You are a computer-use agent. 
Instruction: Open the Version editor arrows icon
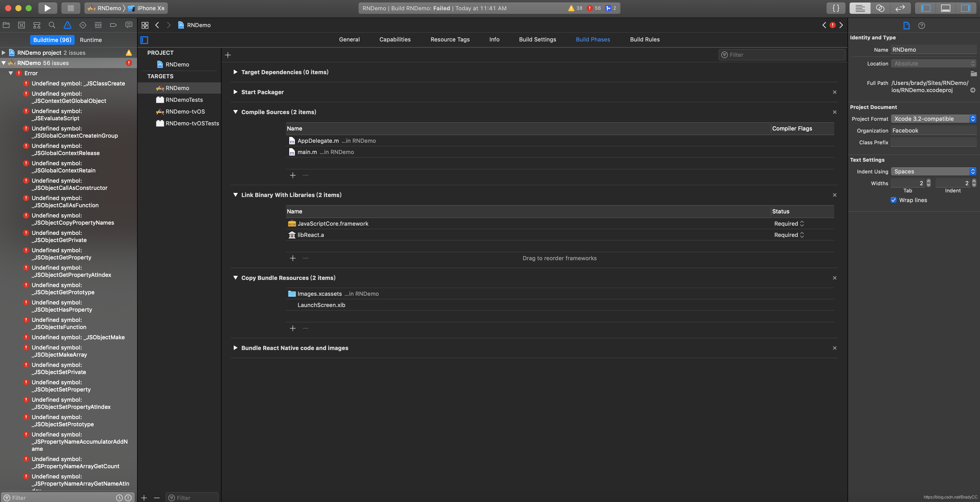pyautogui.click(x=900, y=8)
